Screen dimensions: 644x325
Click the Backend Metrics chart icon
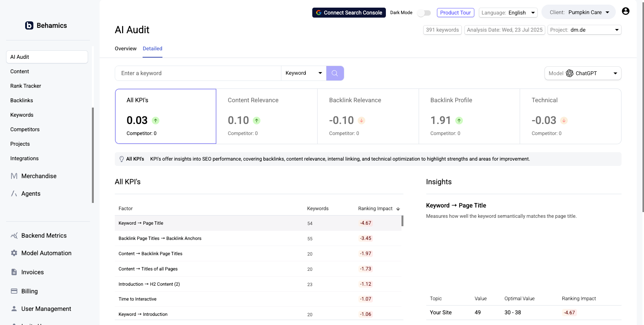coord(14,236)
